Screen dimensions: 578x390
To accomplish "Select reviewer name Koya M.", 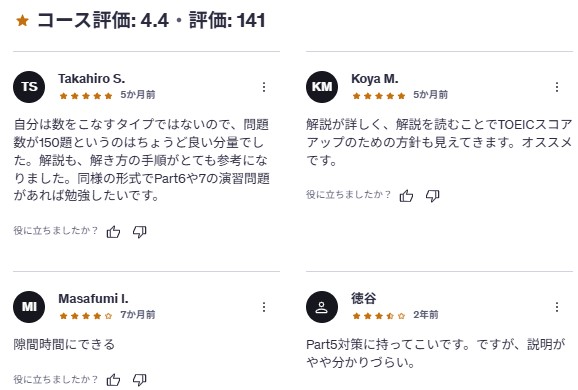I will coord(375,79).
